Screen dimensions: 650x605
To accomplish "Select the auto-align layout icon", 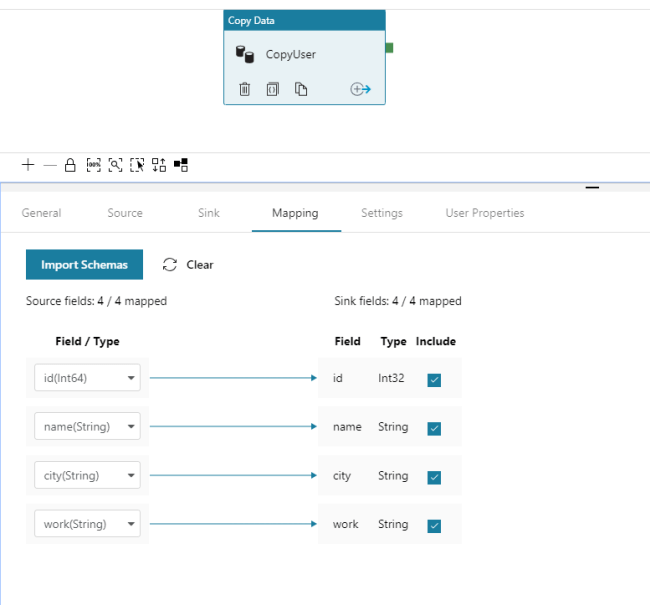I will pos(159,165).
